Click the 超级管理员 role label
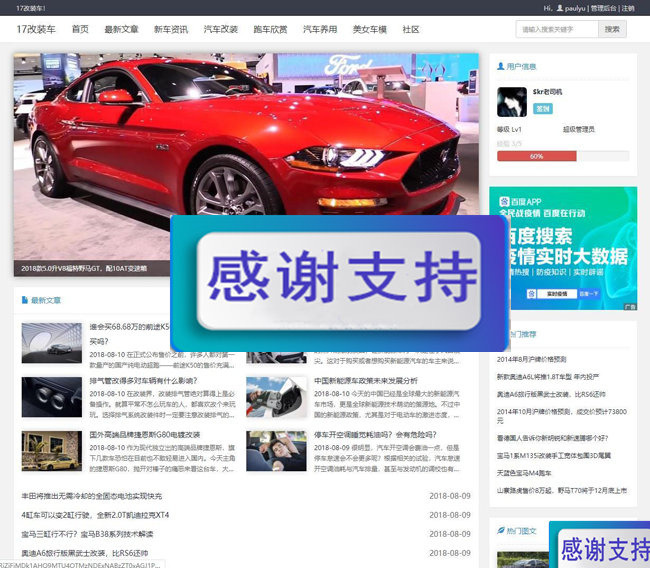The width and height of the screenshot is (650, 568). coord(579,129)
